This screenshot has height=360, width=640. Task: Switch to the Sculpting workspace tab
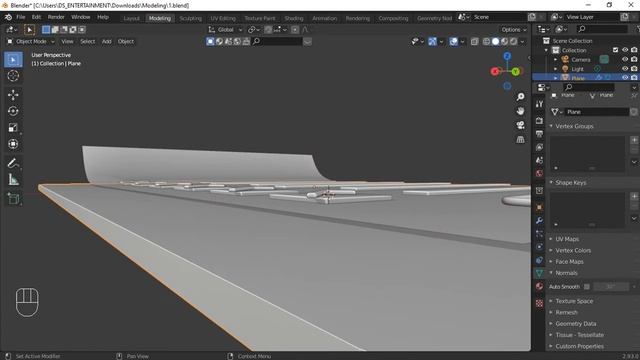coord(191,18)
